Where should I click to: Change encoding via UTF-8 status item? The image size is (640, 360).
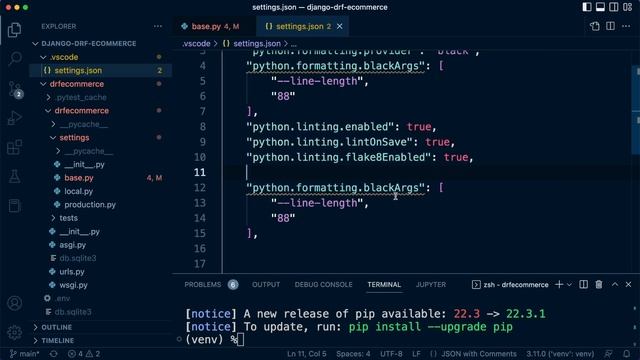coord(391,354)
